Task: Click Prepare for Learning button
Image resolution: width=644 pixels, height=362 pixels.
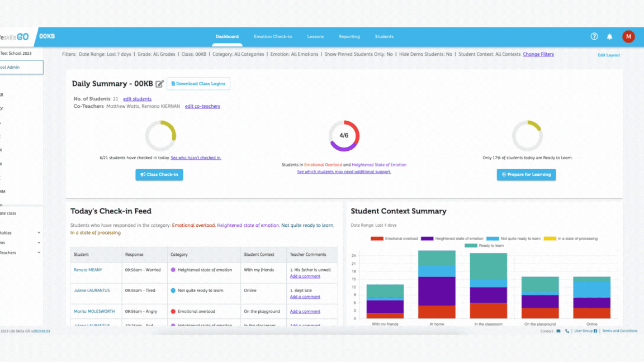Action: [x=526, y=174]
